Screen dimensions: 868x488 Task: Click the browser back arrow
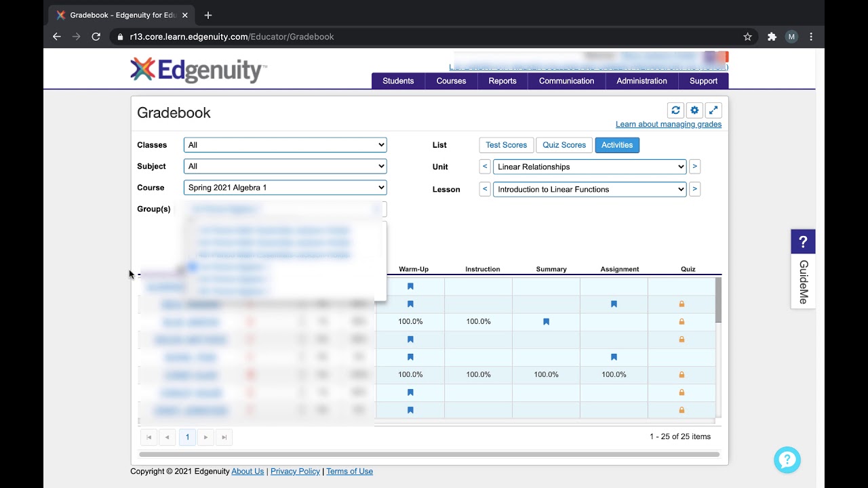[57, 37]
